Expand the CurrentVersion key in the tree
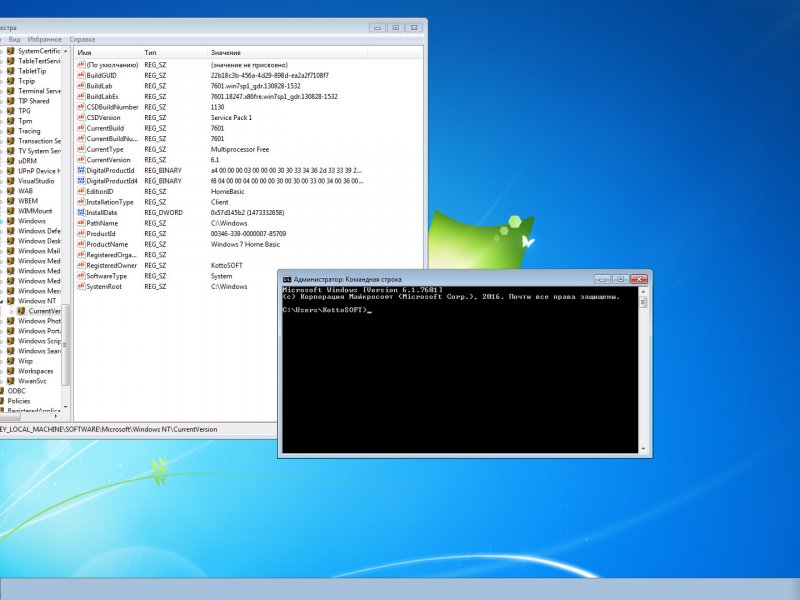 [x=12, y=311]
